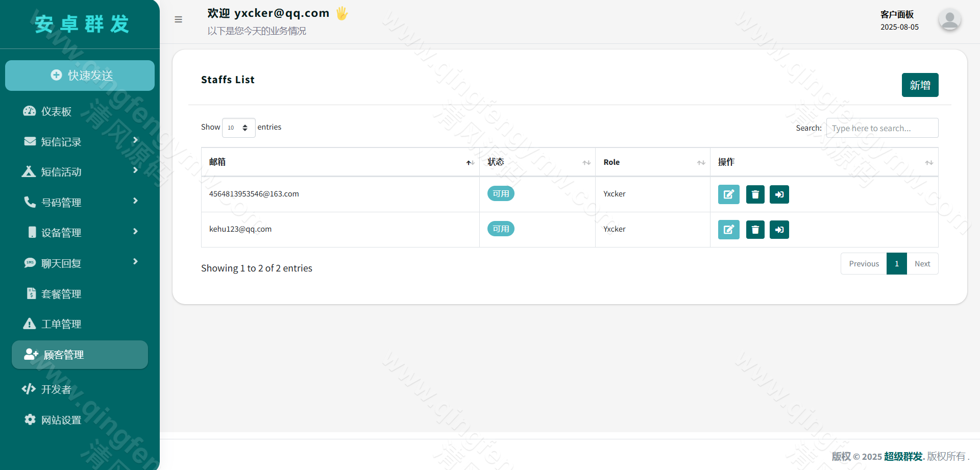
Task: Expand the 短信活动 submenu chevron
Action: point(135,170)
